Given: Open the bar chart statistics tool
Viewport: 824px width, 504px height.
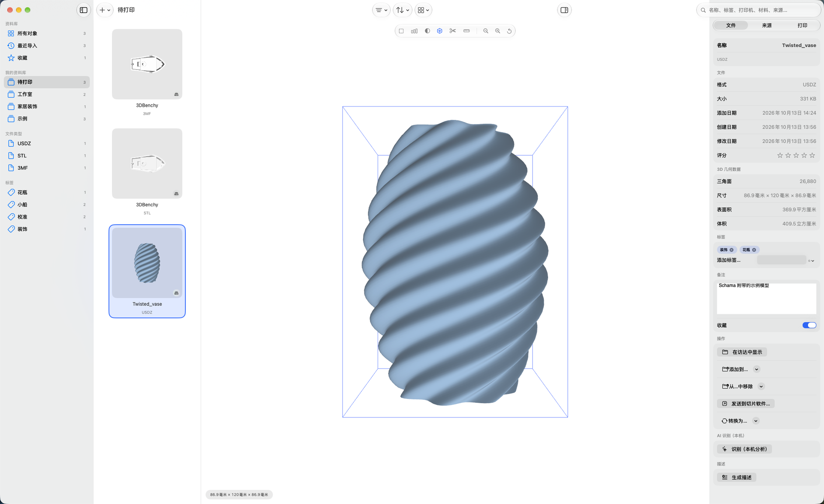Looking at the screenshot, I should point(414,31).
